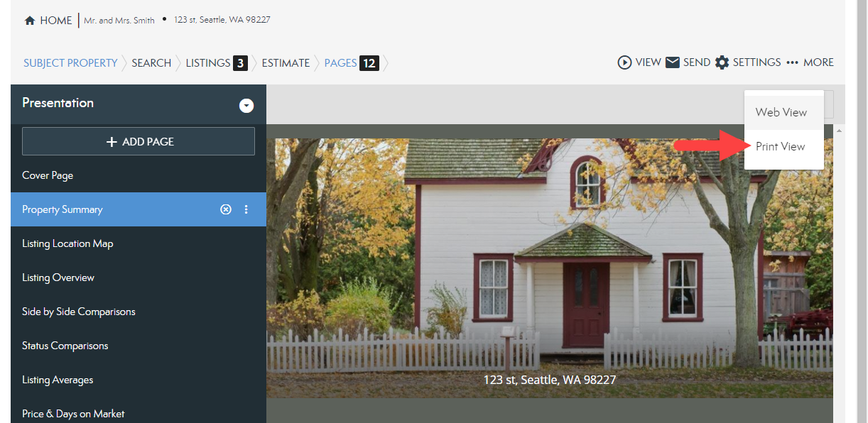This screenshot has width=868, height=423.
Task: Click the HOME house icon
Action: click(x=30, y=21)
